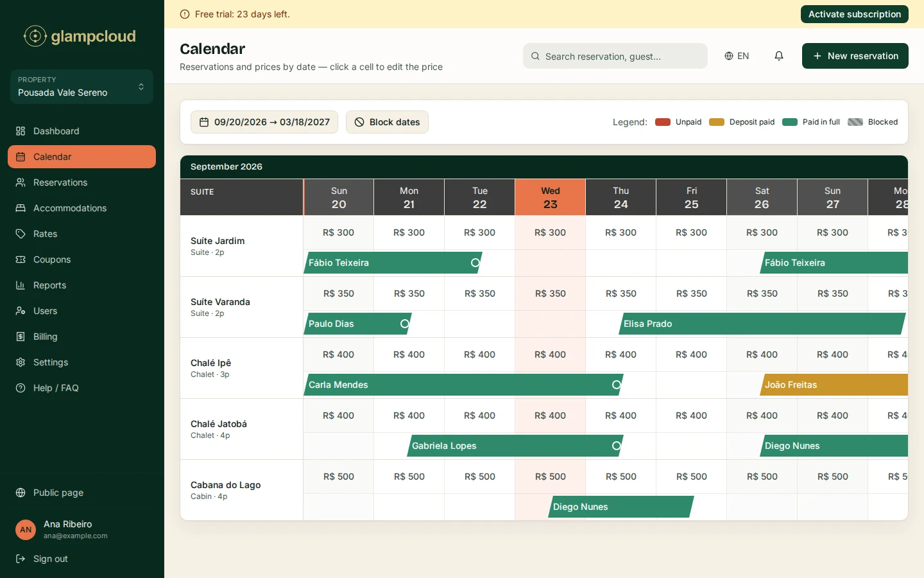Open Gabriela Lopes reservation bar
The image size is (924, 578).
coord(515,446)
